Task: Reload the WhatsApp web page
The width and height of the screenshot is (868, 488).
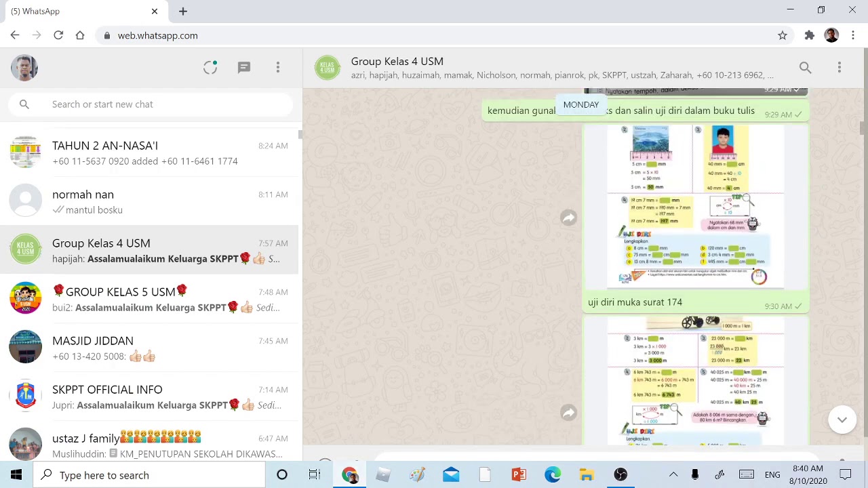Action: [x=58, y=35]
